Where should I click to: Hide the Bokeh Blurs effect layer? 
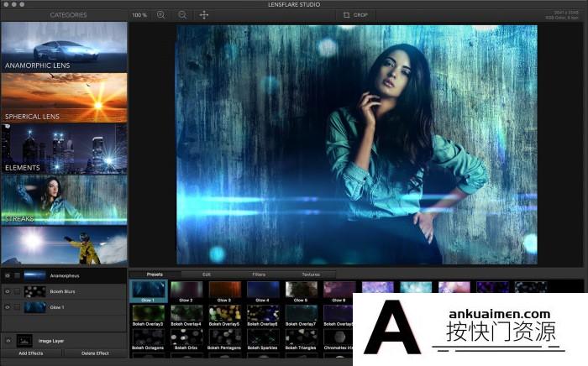point(8,291)
